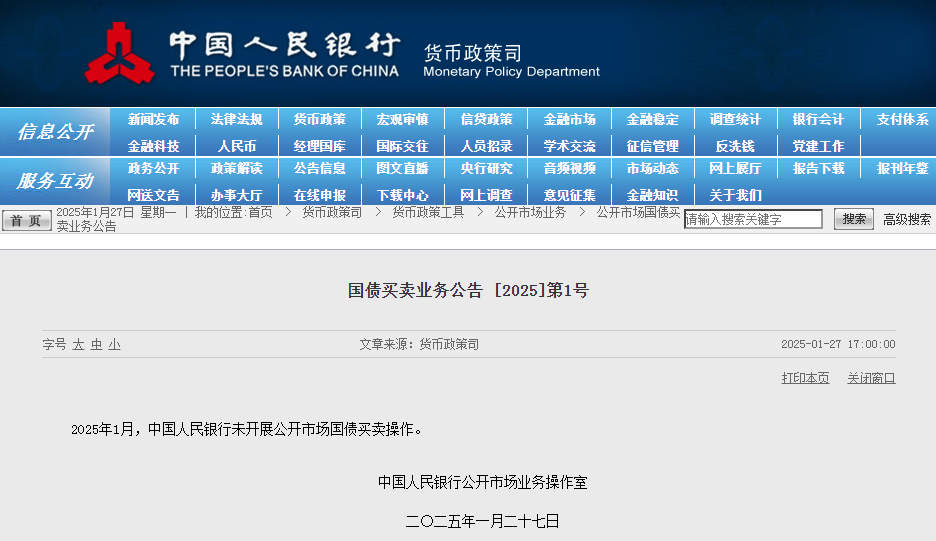Open 公告信息 under 服务互动

click(x=319, y=168)
